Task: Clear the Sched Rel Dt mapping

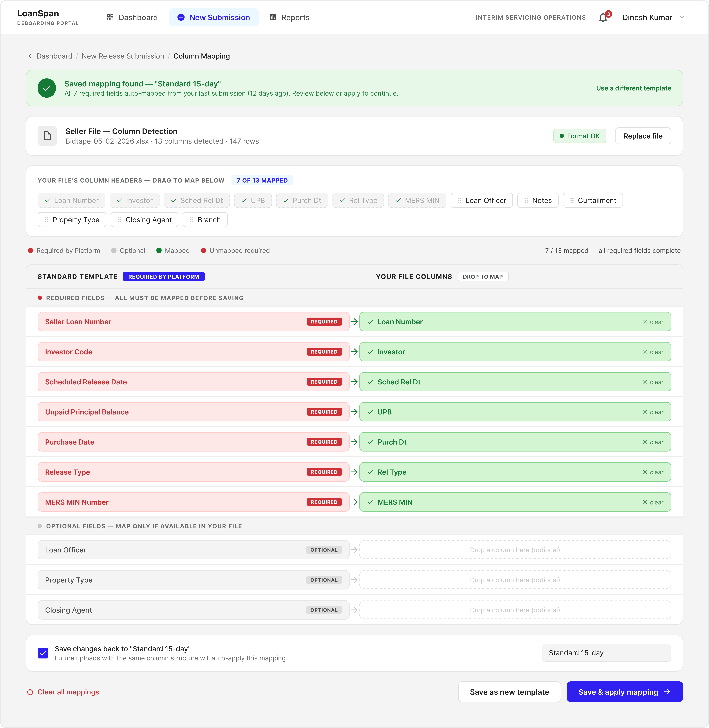Action: point(653,382)
